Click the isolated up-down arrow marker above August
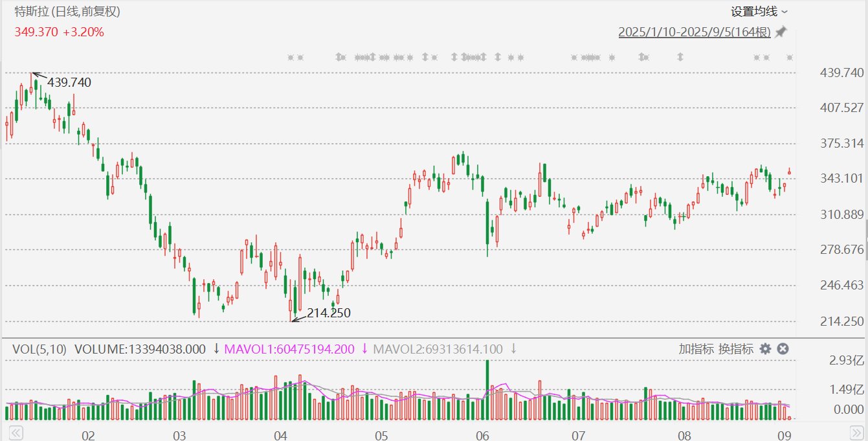The image size is (868, 441). point(680,58)
